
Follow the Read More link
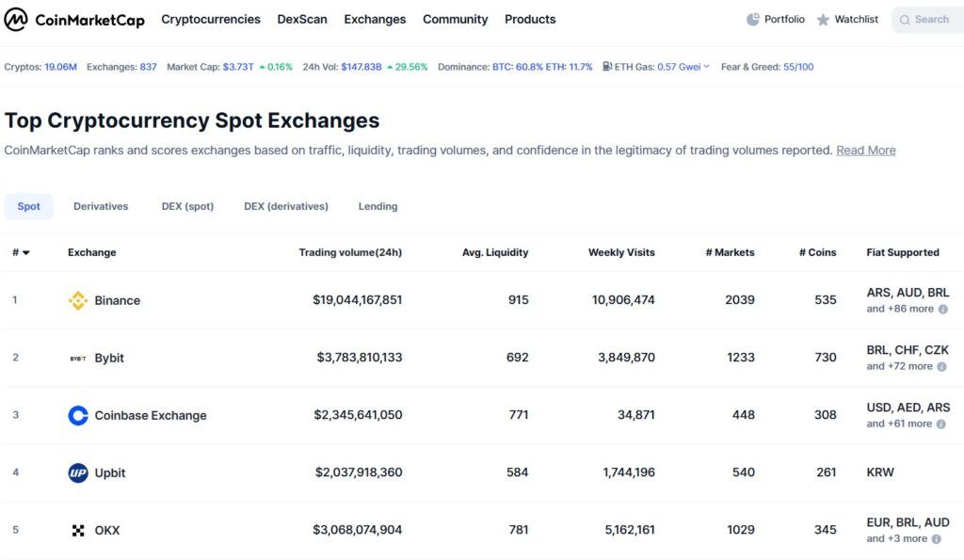click(x=865, y=151)
